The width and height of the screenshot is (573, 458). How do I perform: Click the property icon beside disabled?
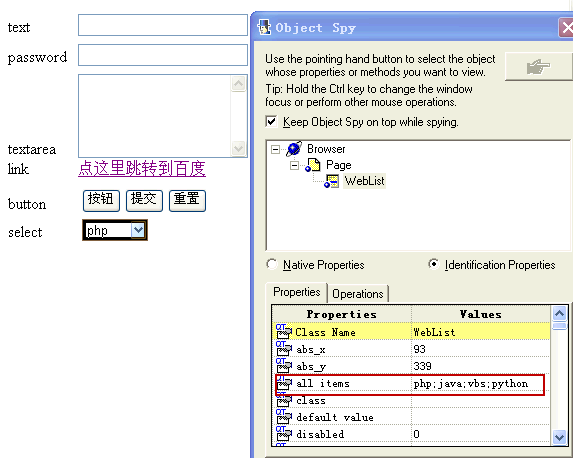[284, 434]
